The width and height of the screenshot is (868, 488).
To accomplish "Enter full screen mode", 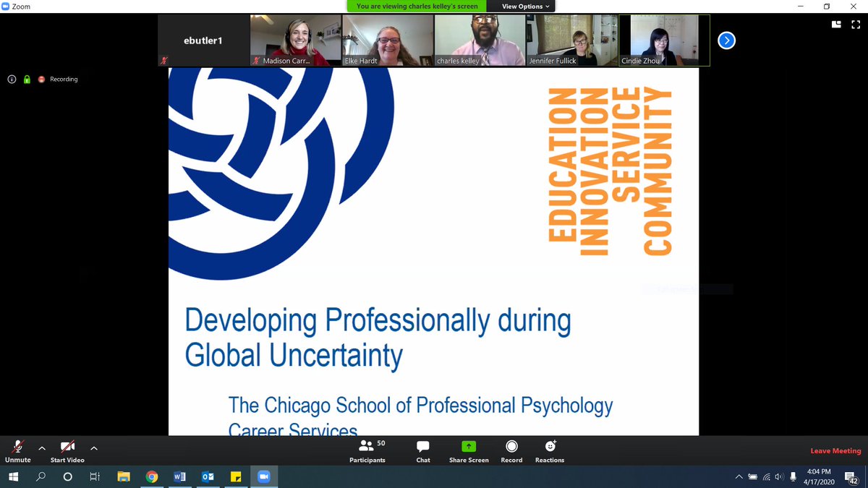I will coord(856,24).
